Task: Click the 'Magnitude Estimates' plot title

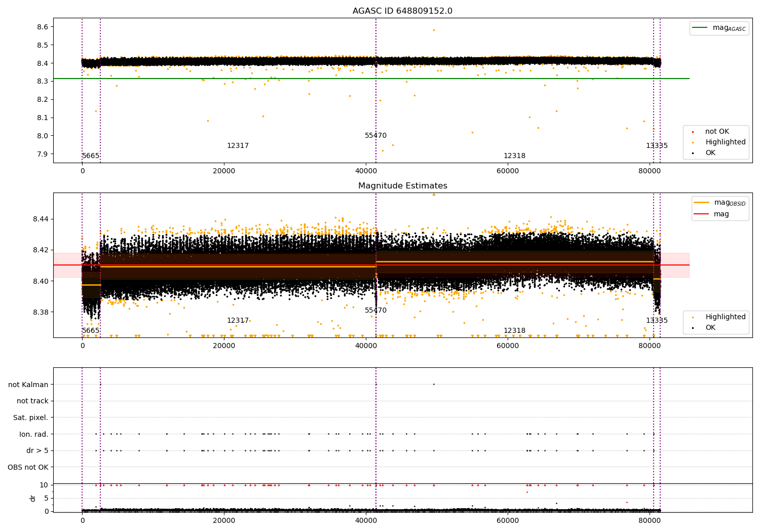Action: pyautogui.click(x=403, y=186)
